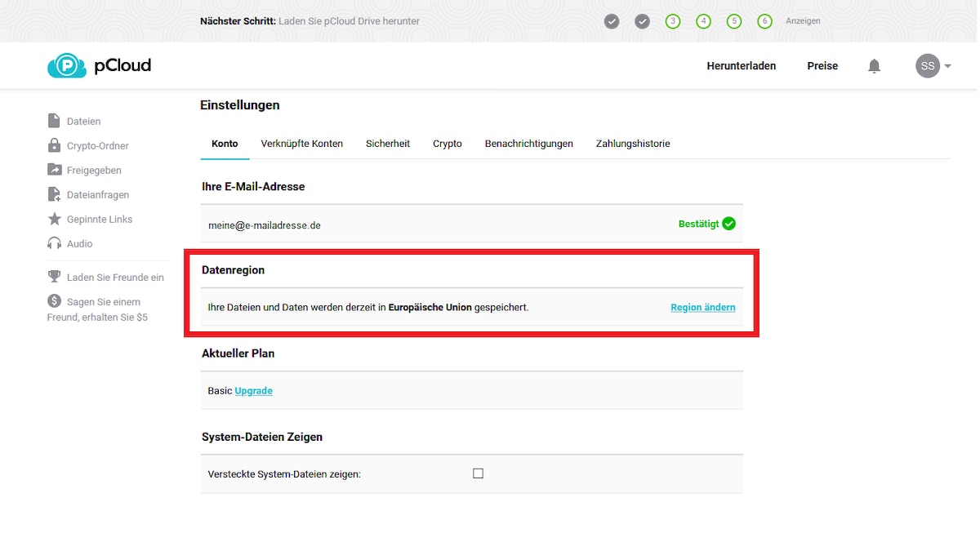The image size is (980, 551).
Task: Click the trophy icon for inviting friends
Action: 54,277
